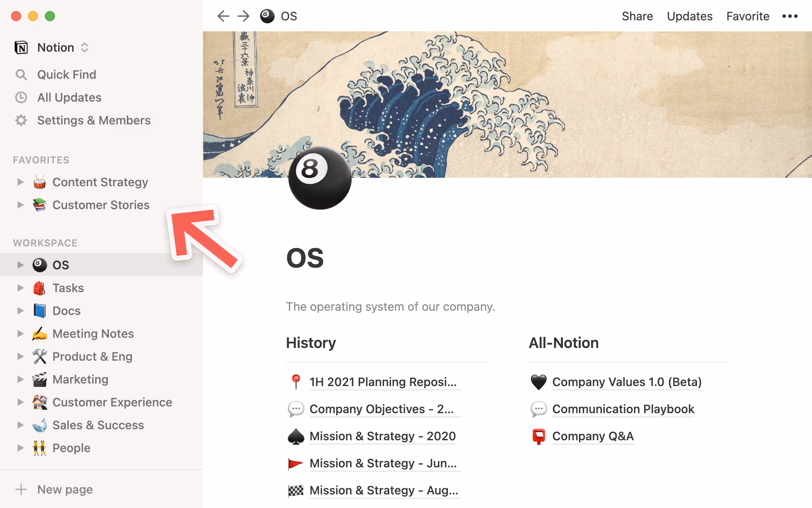Expand the Meeting Notes disclosure triangle
Viewport: 812px width, 508px height.
point(20,334)
